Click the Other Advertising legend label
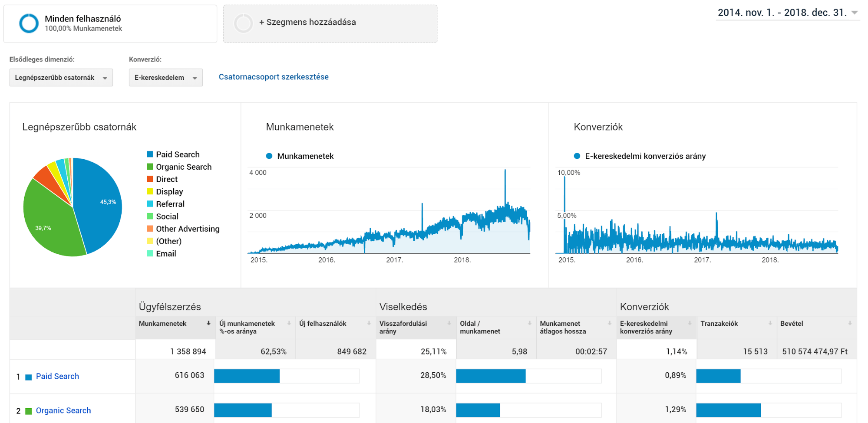Image resolution: width=868 pixels, height=423 pixels. [188, 229]
